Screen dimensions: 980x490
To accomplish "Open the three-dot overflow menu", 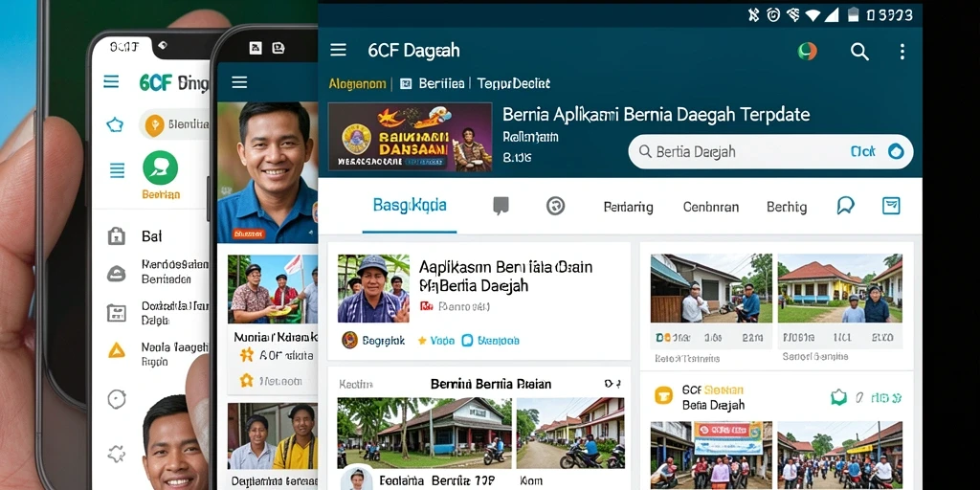I will 902,52.
